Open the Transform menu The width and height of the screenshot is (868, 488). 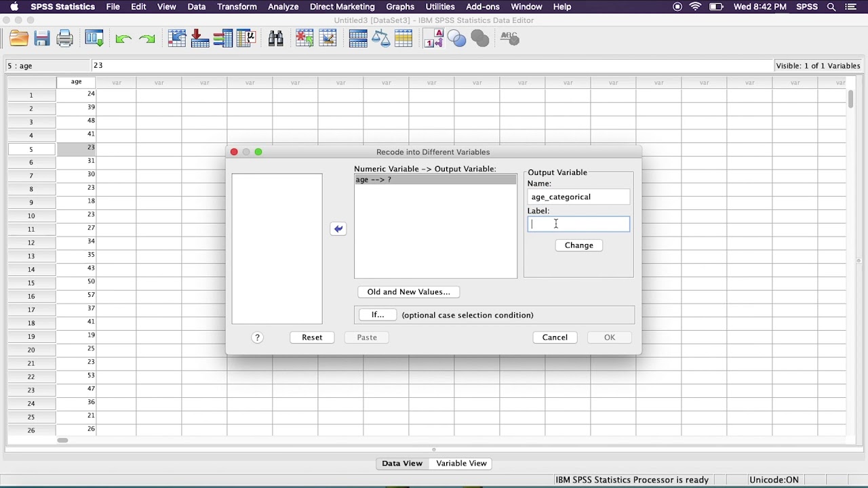(237, 7)
